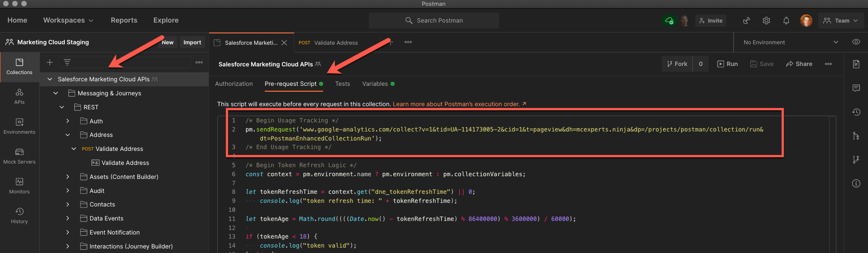
Task: Collapse the REST folder
Action: [x=62, y=107]
